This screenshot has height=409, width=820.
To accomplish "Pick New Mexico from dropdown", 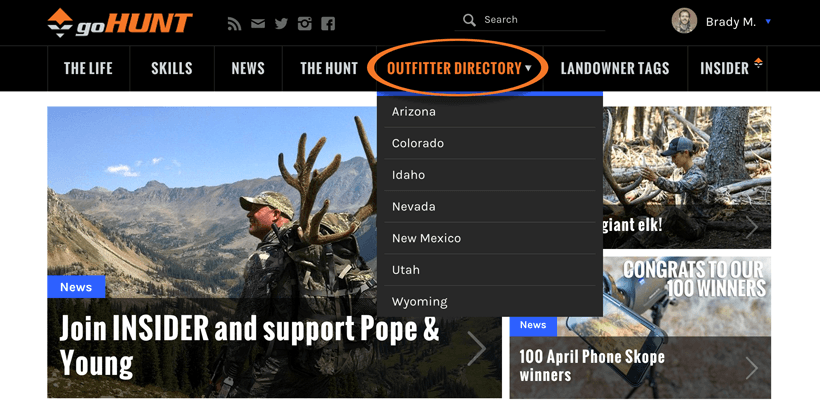I will [x=490, y=238].
